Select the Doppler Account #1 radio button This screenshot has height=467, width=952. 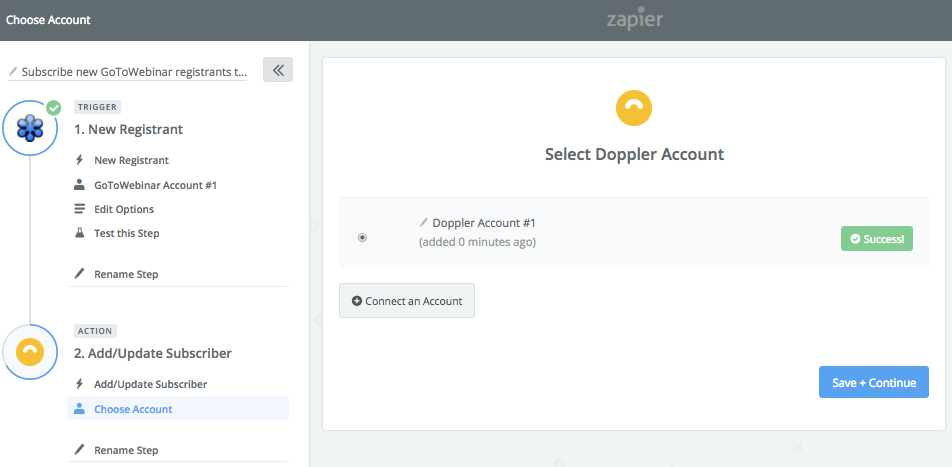[x=362, y=237]
